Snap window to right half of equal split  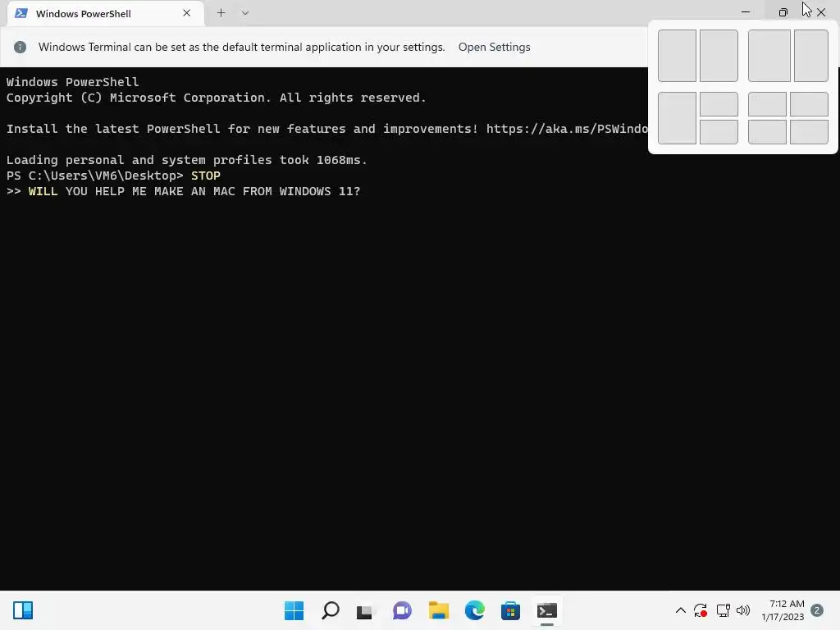pos(719,56)
